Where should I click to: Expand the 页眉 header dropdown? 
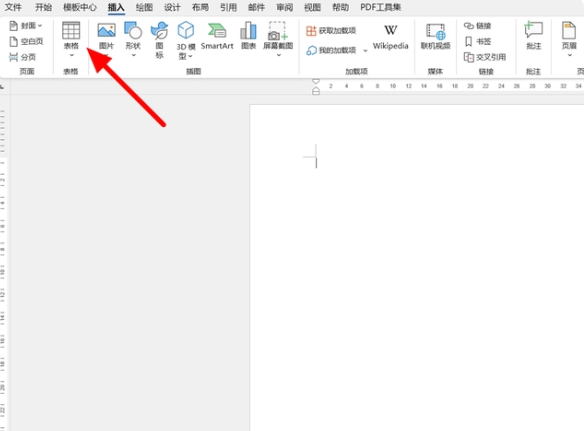click(569, 55)
